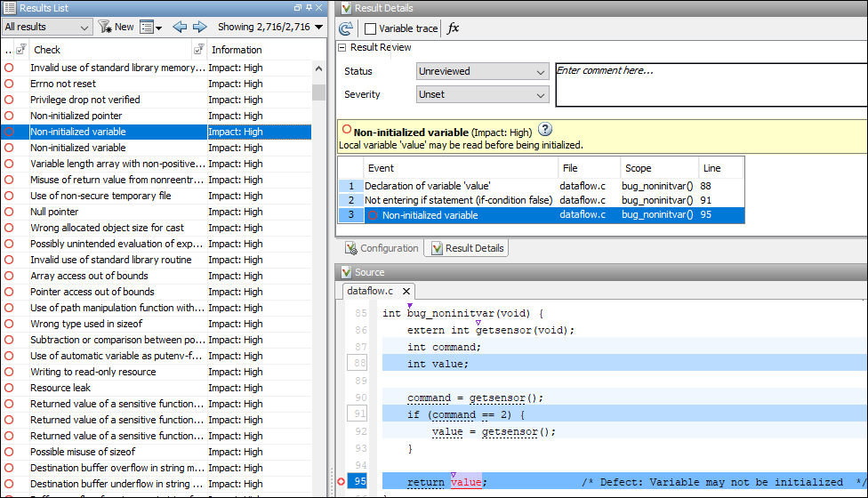Switch to the Configuration tab

tap(382, 248)
